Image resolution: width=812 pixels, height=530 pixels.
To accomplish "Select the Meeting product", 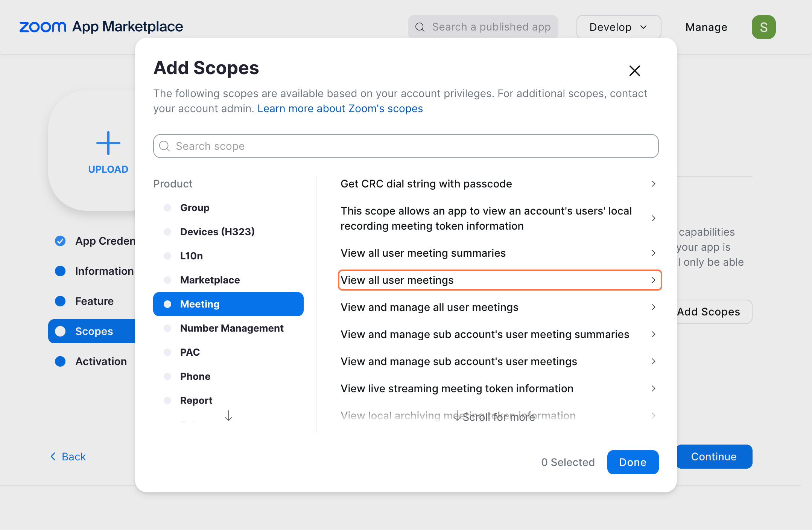I will tap(228, 304).
